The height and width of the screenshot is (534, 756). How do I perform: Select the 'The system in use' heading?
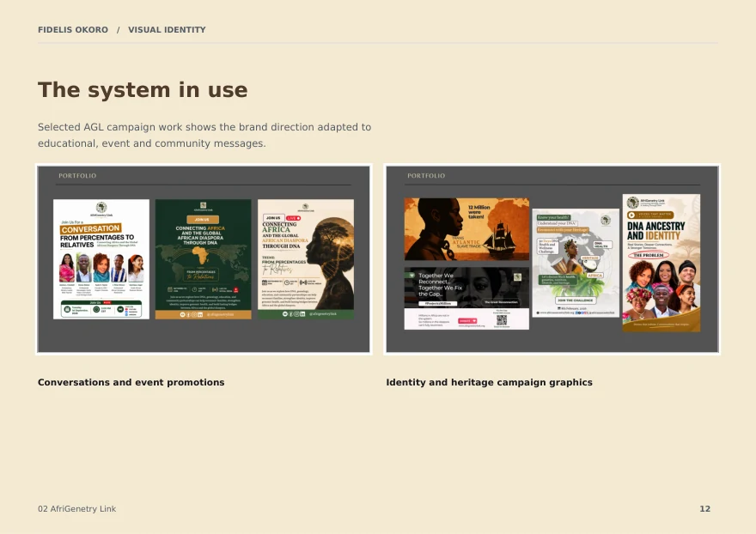click(143, 90)
